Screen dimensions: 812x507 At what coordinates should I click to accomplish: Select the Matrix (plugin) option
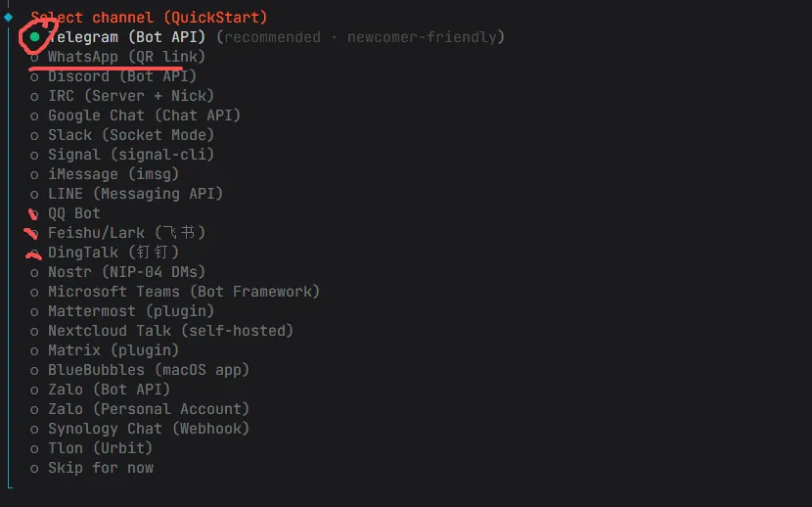[113, 350]
